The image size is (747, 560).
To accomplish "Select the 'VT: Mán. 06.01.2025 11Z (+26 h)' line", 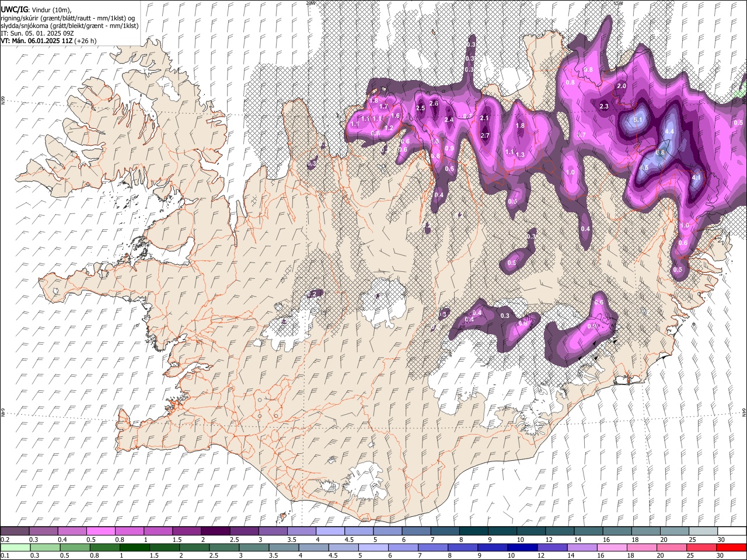I will pos(48,41).
